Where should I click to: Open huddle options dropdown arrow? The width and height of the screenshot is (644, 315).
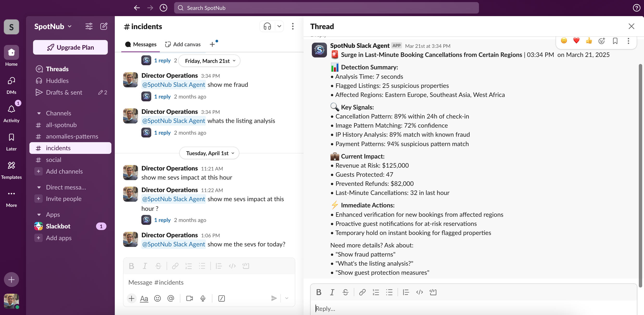point(279,26)
